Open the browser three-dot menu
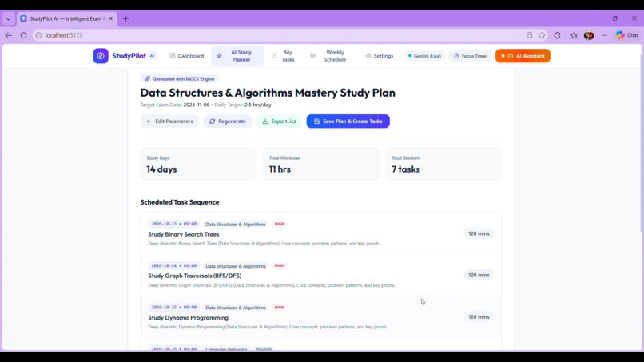644x362 pixels. tap(604, 35)
